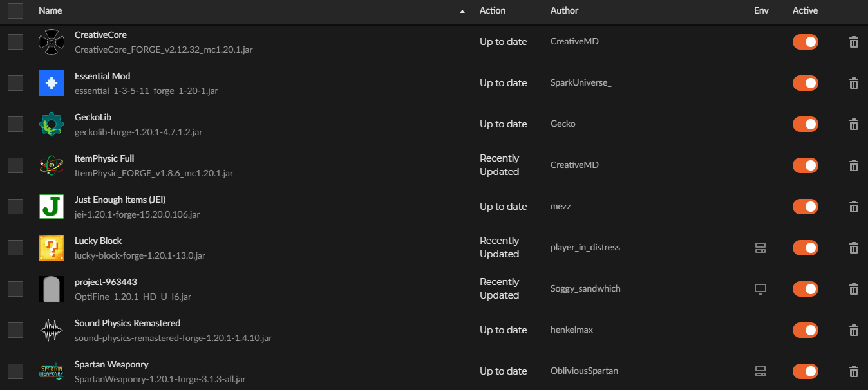Click the Essential Mod logo icon
This screenshot has height=390, width=868.
click(52, 83)
